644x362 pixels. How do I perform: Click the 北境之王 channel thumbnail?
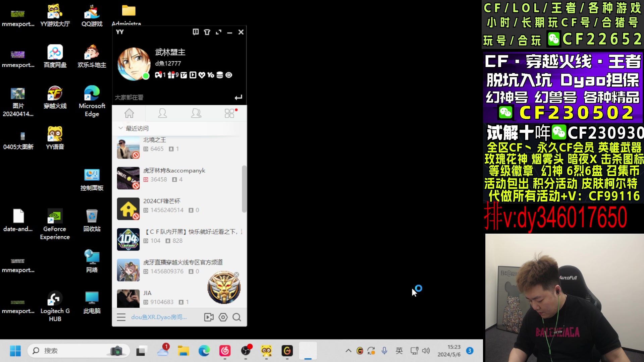(128, 148)
